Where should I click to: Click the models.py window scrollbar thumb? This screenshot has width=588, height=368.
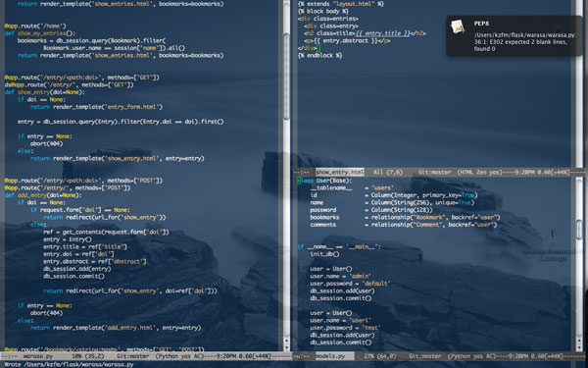(579, 230)
